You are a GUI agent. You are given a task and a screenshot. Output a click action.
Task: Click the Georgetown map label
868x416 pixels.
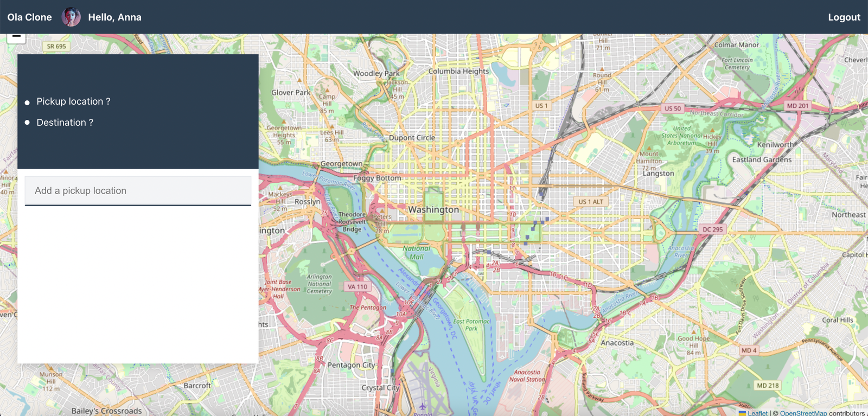click(x=341, y=163)
